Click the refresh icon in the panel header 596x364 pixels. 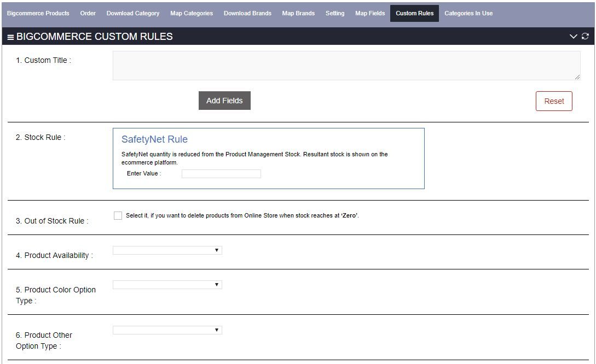point(585,36)
